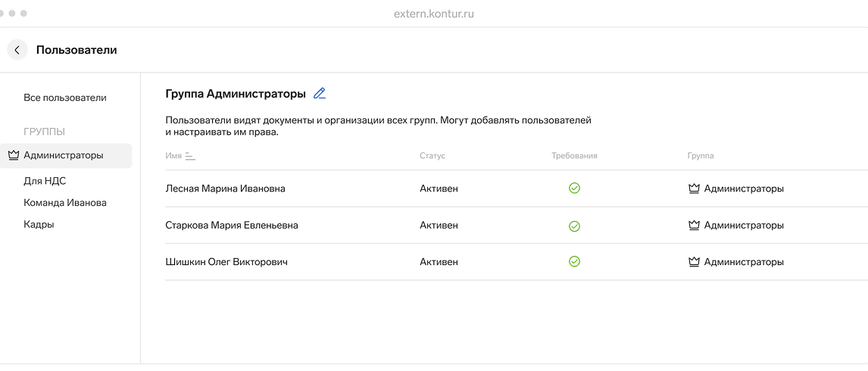This screenshot has height=371, width=868.
Task: Click crown icon in Лесная Марина row
Action: [694, 189]
